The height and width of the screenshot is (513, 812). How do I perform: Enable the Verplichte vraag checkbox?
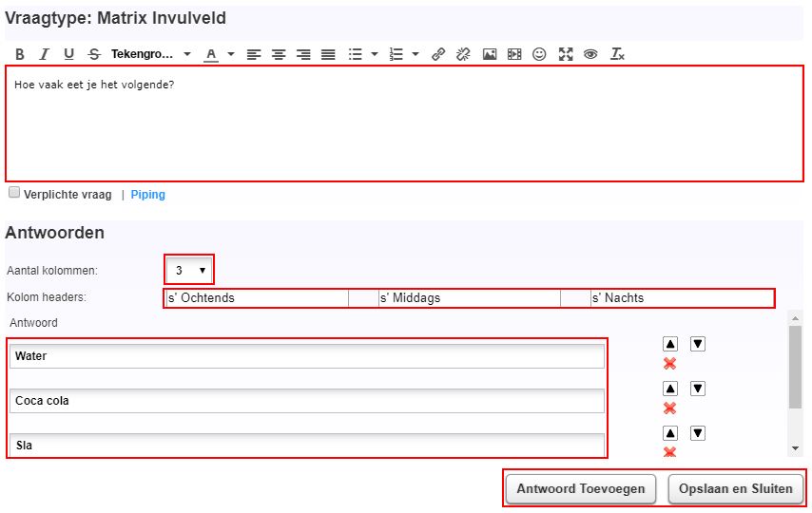tap(14, 193)
